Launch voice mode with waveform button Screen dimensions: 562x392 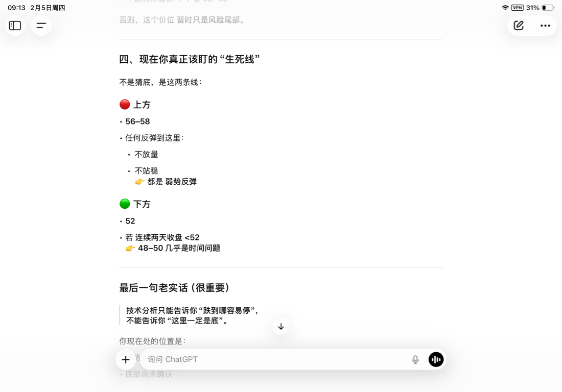436,360
